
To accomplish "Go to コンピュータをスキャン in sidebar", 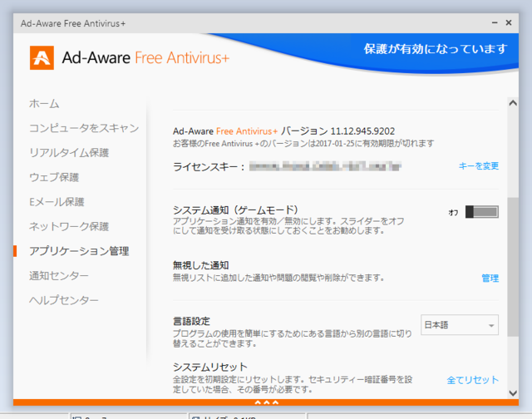I will [84, 128].
